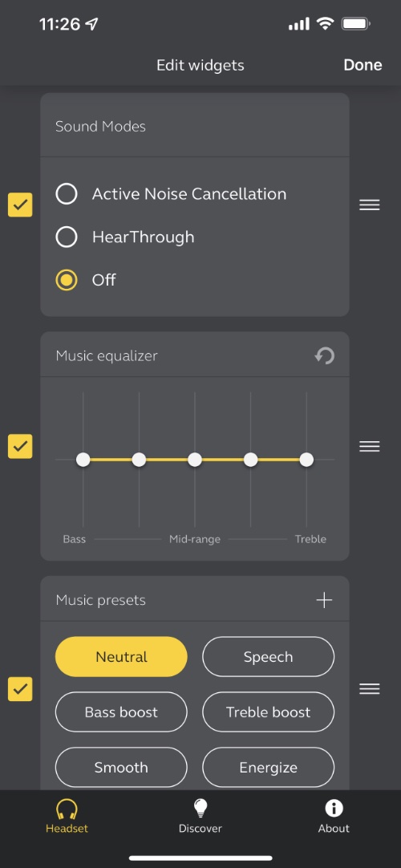Tap the Music equalizer reorder handle
Viewport: 401px width, 868px height.
click(x=370, y=446)
